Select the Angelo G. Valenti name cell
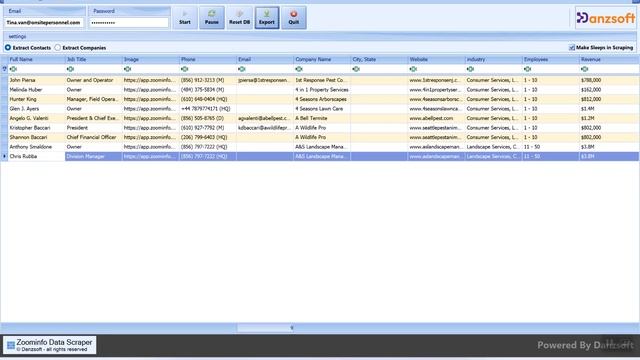 tap(36, 118)
